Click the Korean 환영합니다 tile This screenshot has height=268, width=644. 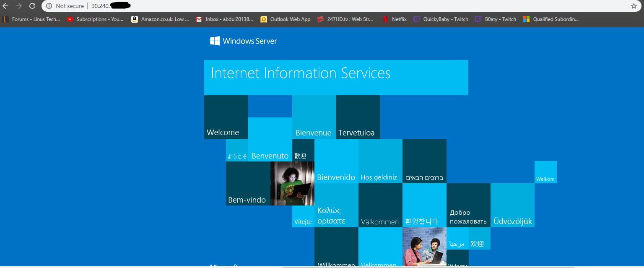(x=424, y=205)
